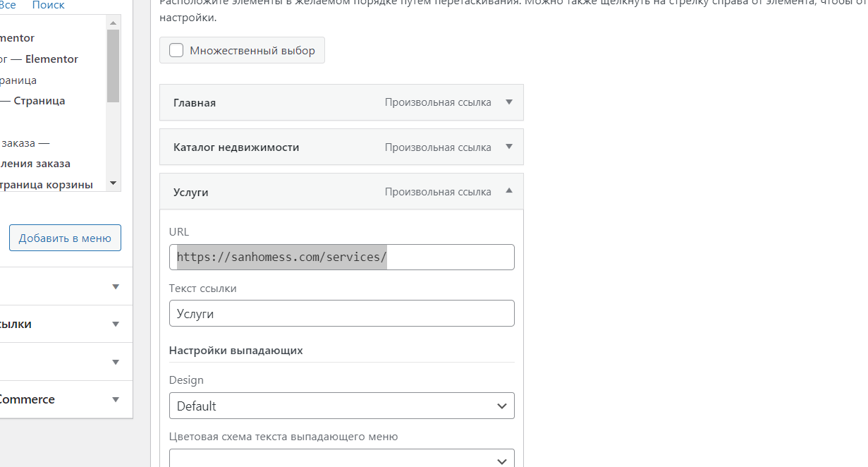
Task: Open the Цветовая схема текста dropdown
Action: pyautogui.click(x=342, y=460)
